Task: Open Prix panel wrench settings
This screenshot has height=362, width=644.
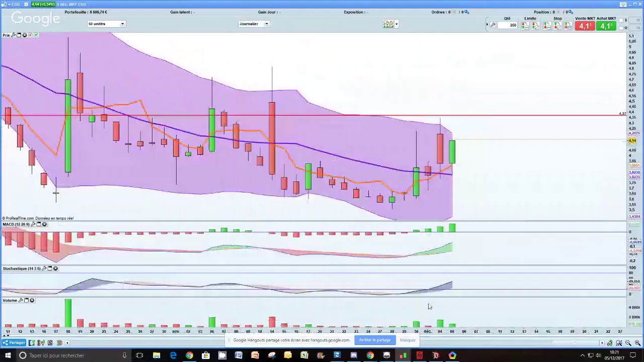Action: coord(14,35)
